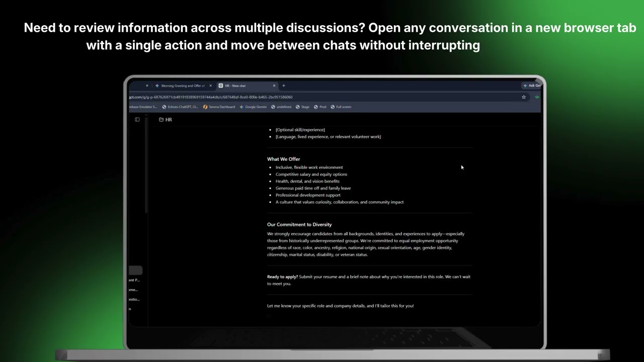This screenshot has width=644, height=362.
Task: Click 'Our Commitment to Diversity' heading
Action: click(299, 225)
